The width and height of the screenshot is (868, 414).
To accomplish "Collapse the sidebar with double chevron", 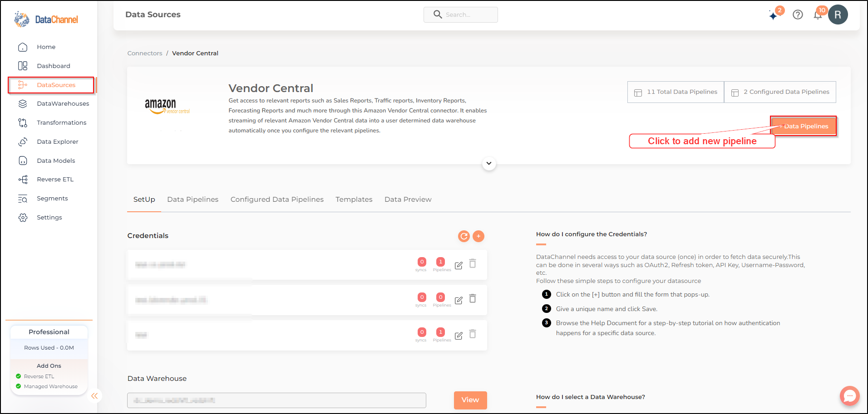I will click(x=94, y=396).
